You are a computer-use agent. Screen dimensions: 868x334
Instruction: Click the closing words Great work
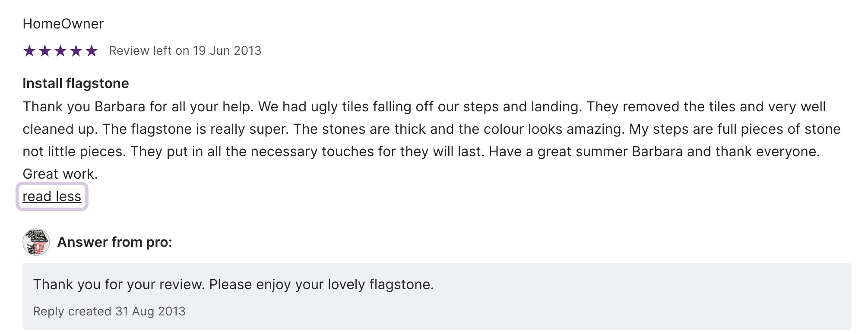(x=60, y=174)
